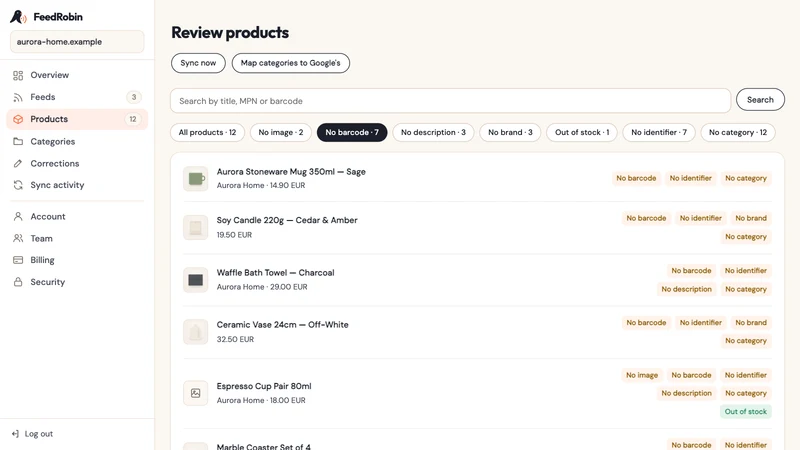800x450 pixels.
Task: Click Review products heading
Action: pos(230,33)
